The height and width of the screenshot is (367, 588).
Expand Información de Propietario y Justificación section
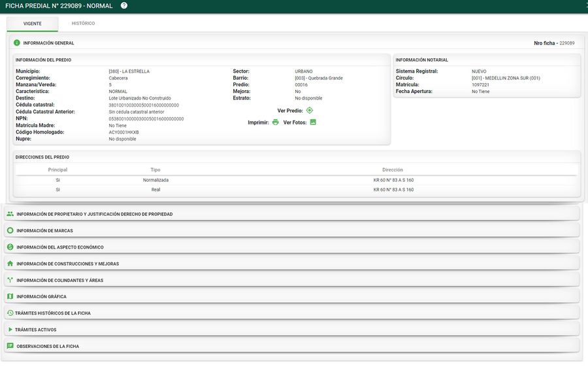coord(292,214)
